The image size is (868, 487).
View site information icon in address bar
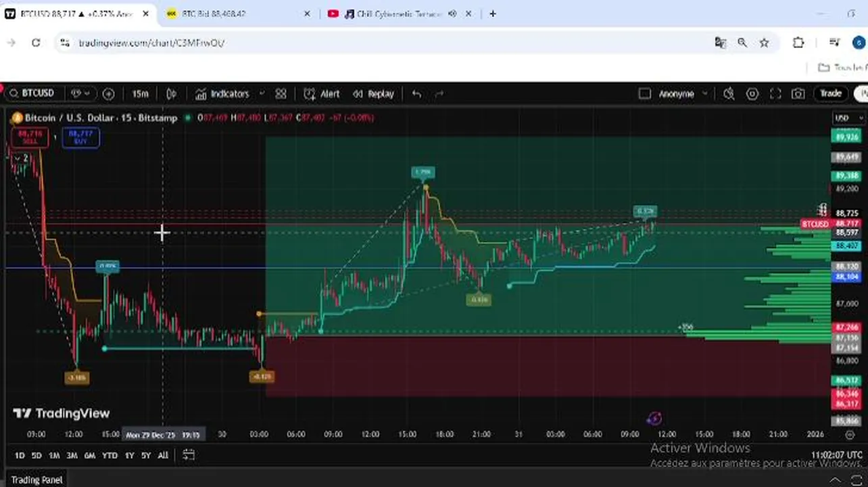[x=64, y=43]
